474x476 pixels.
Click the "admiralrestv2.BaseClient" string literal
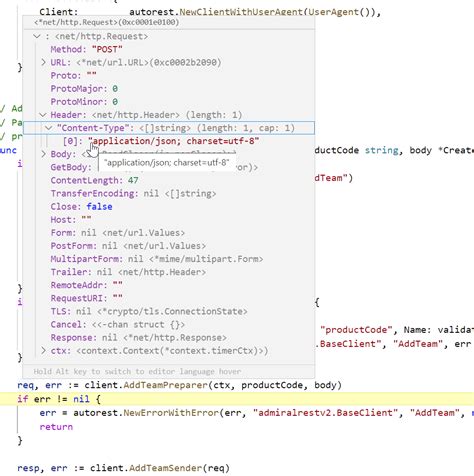point(327,413)
